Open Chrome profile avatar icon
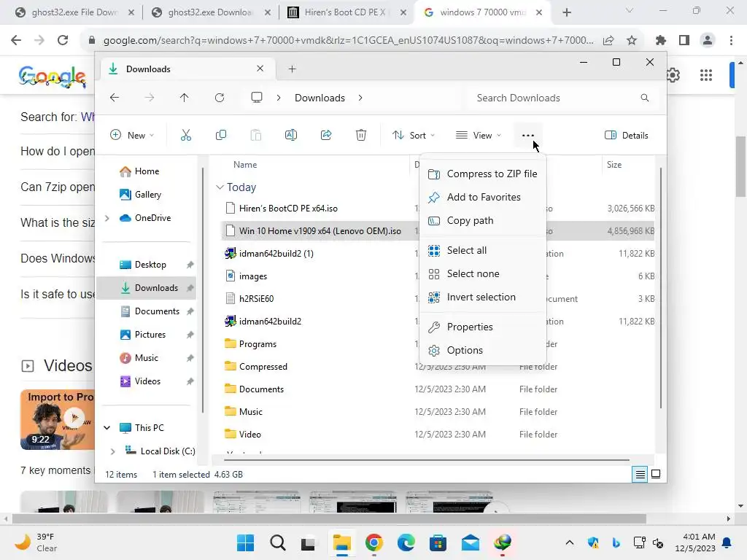The height and width of the screenshot is (560, 747). [708, 41]
